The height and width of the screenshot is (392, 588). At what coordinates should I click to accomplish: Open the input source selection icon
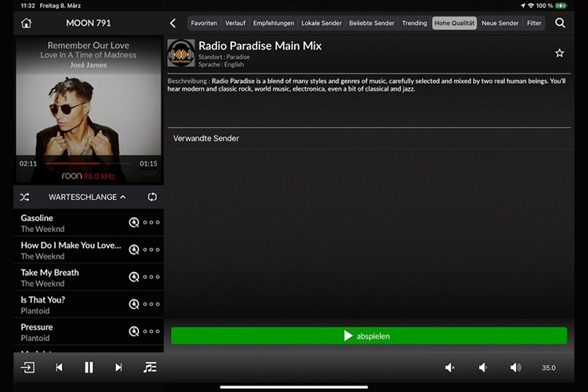[x=27, y=368]
